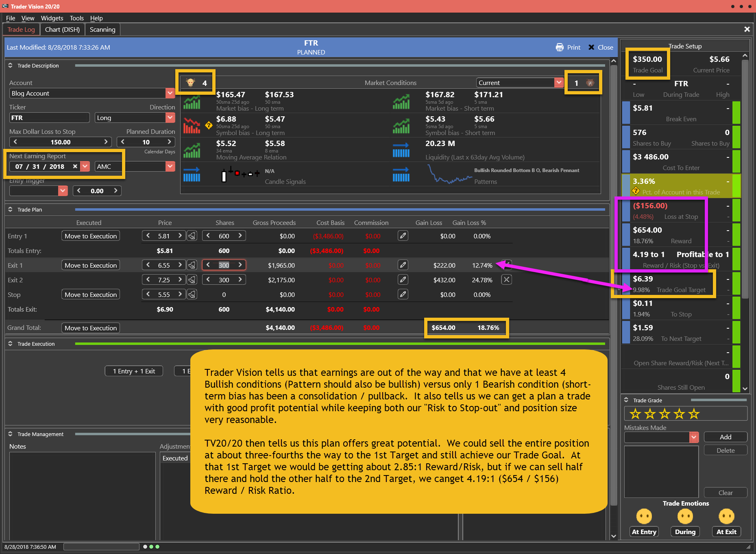
Task: Collapse the Trade Management section
Action: pos(10,434)
